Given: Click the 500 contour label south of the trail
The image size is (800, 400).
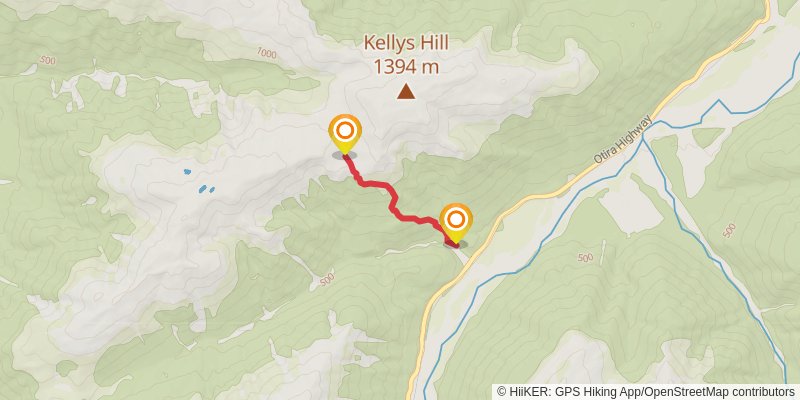Looking at the screenshot, I should pos(327,279).
